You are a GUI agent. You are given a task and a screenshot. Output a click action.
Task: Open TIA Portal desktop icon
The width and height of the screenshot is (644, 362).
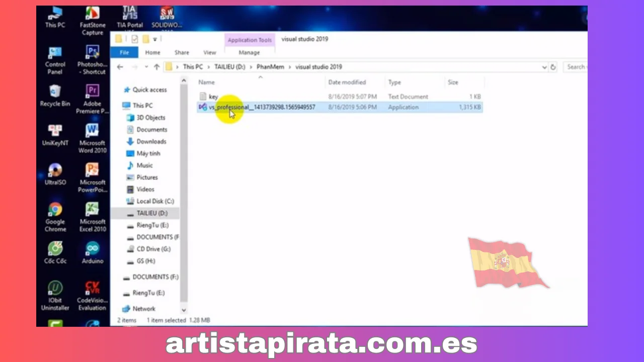130,17
